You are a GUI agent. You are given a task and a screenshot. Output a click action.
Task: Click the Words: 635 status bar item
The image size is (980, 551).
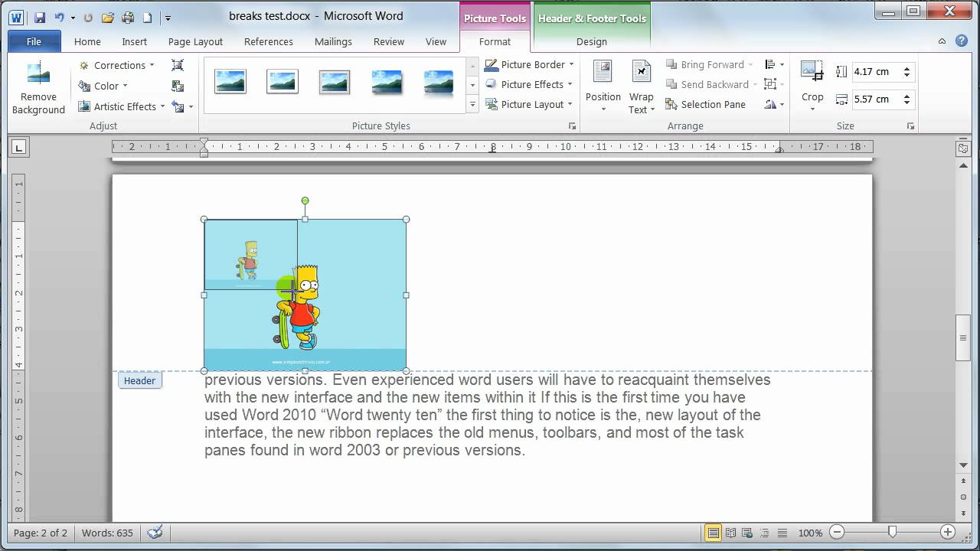pyautogui.click(x=107, y=533)
